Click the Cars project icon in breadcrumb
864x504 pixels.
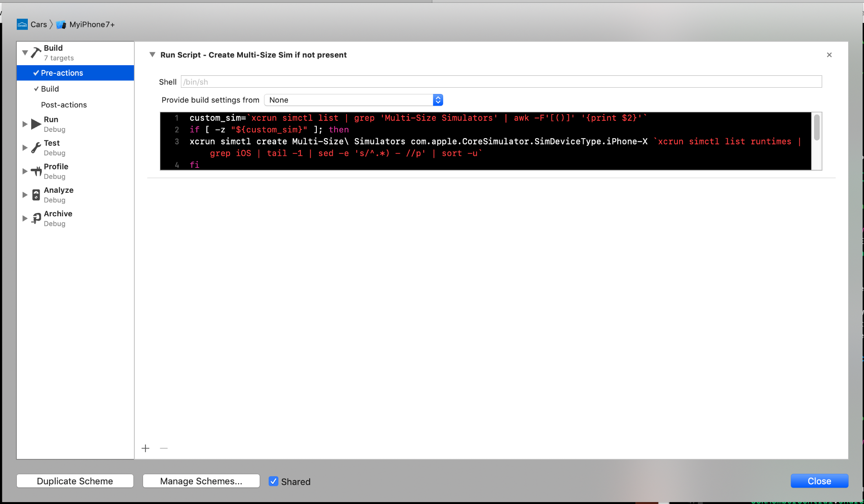pyautogui.click(x=22, y=24)
